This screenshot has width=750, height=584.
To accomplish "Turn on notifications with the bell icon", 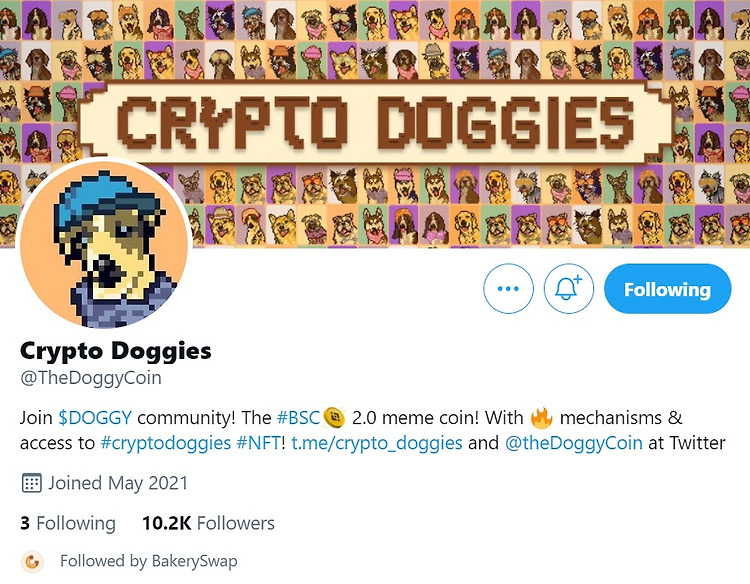I will click(568, 288).
